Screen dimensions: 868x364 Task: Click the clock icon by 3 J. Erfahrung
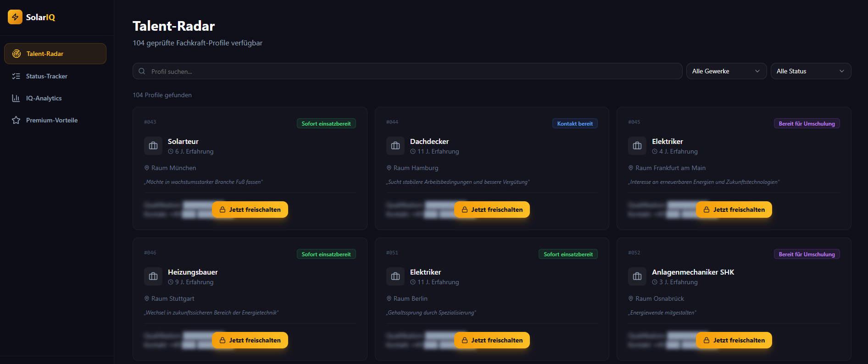pyautogui.click(x=655, y=282)
